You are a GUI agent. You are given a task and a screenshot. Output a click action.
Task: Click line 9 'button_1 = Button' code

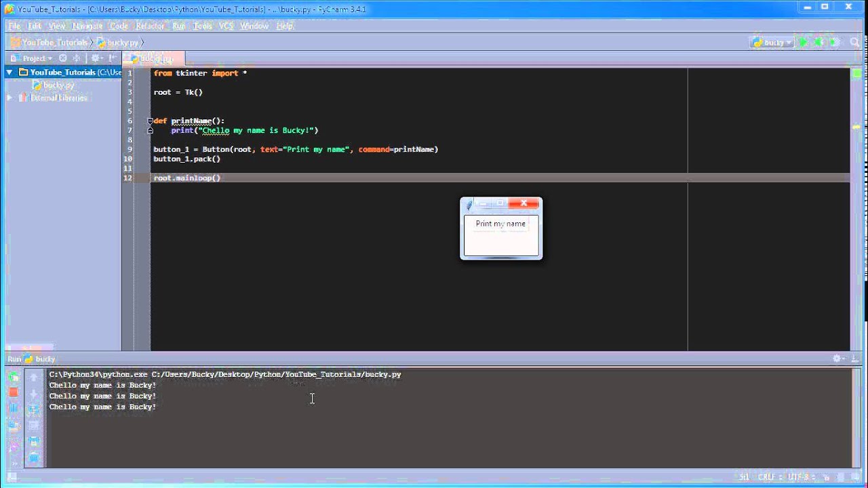[296, 150]
